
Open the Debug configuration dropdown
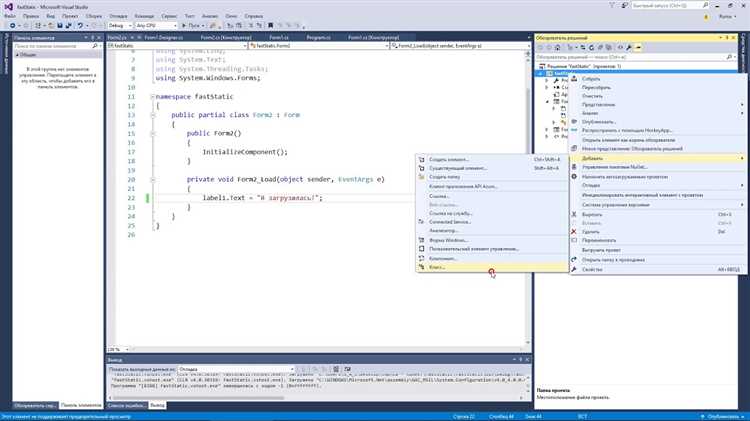point(121,25)
